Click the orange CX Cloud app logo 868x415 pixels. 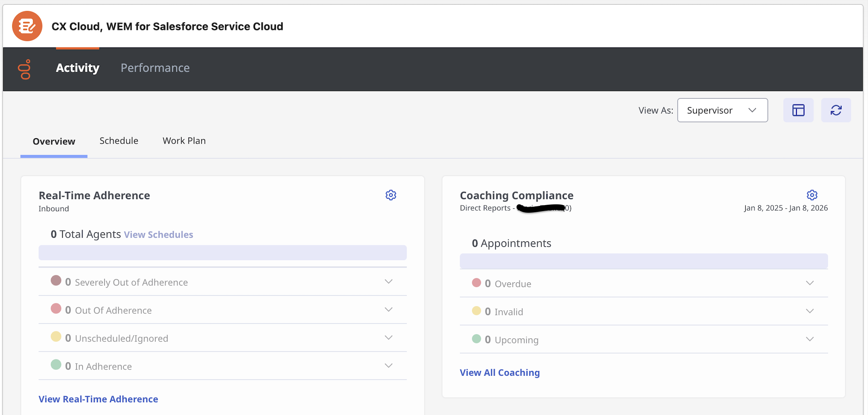click(x=27, y=26)
